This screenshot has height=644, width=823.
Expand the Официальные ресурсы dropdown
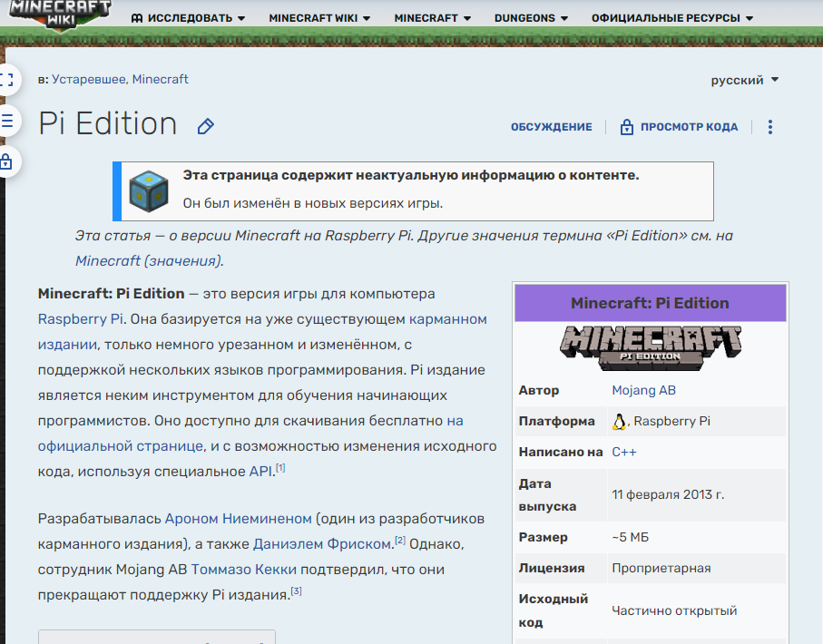click(x=671, y=18)
